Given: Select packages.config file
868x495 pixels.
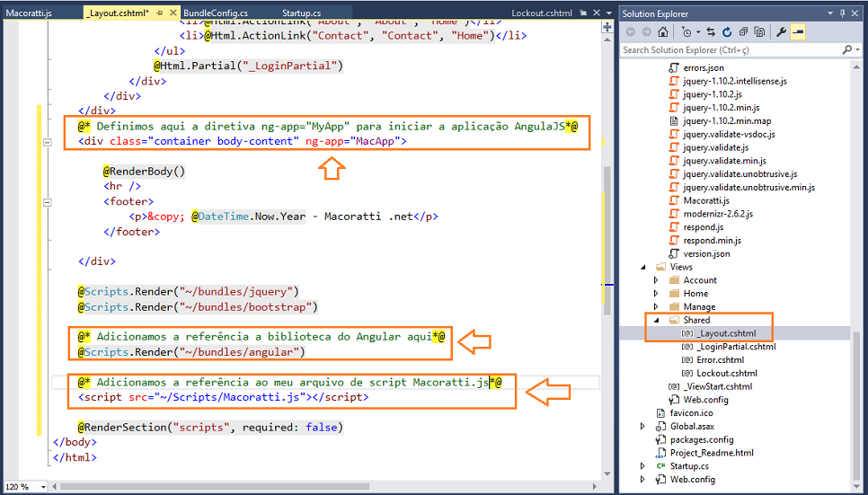Looking at the screenshot, I should [702, 439].
